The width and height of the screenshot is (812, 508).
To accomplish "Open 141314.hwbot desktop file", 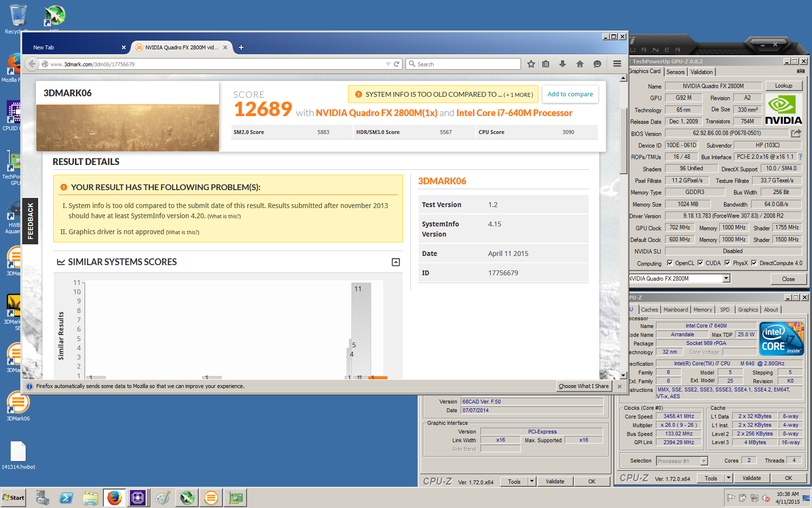I will [18, 455].
